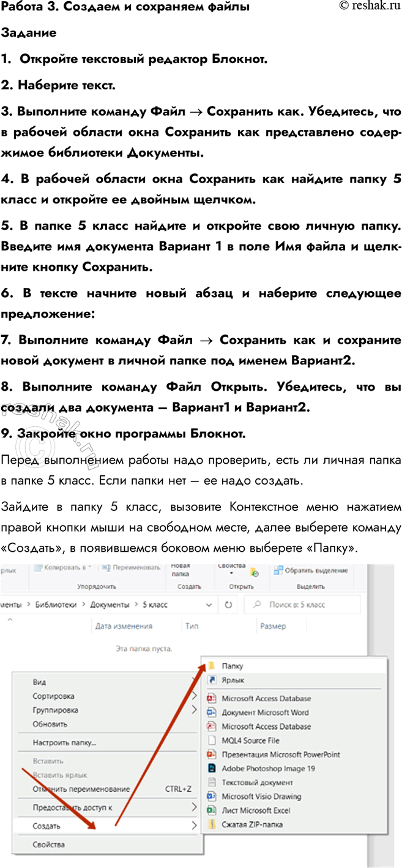Viewport: 402px width, 868px height.
Task: Open the Создать context menu entry
Action: [x=106, y=826]
